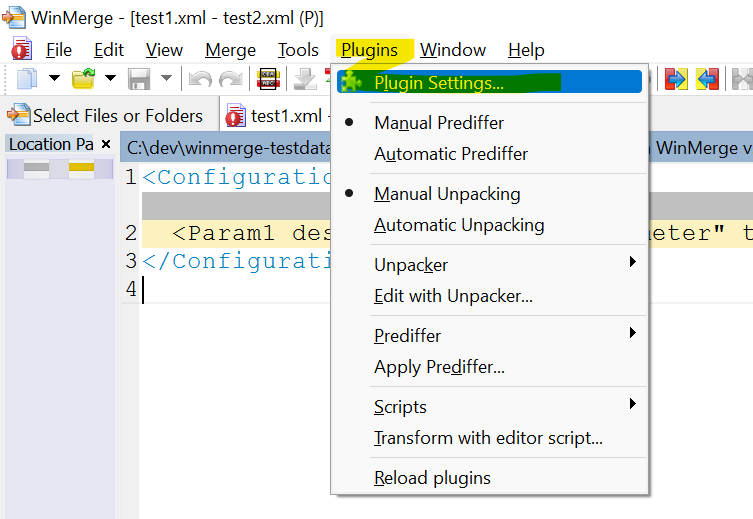Open the Merge menu
This screenshot has width=753, height=519.
pyautogui.click(x=231, y=50)
